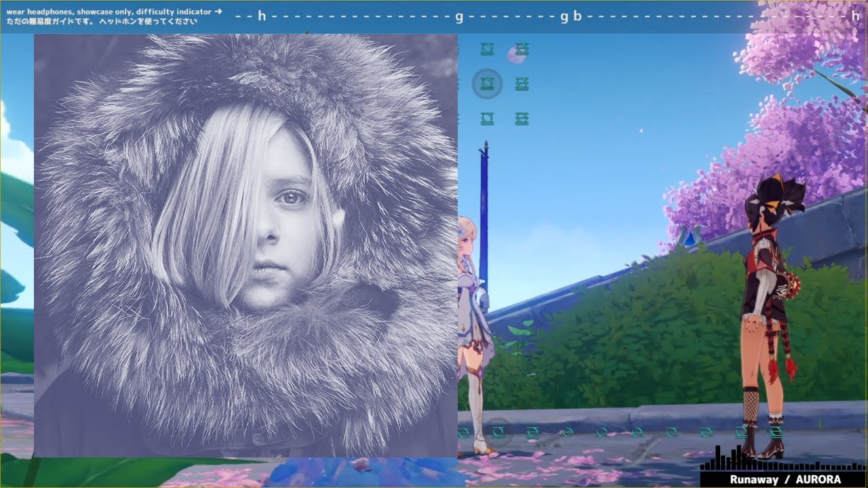
Task: Tap the top-right note symbol in the six-note grid
Action: point(521,49)
